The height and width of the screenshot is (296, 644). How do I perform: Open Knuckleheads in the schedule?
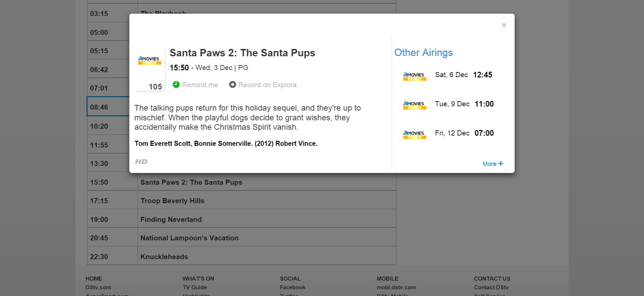(x=164, y=257)
